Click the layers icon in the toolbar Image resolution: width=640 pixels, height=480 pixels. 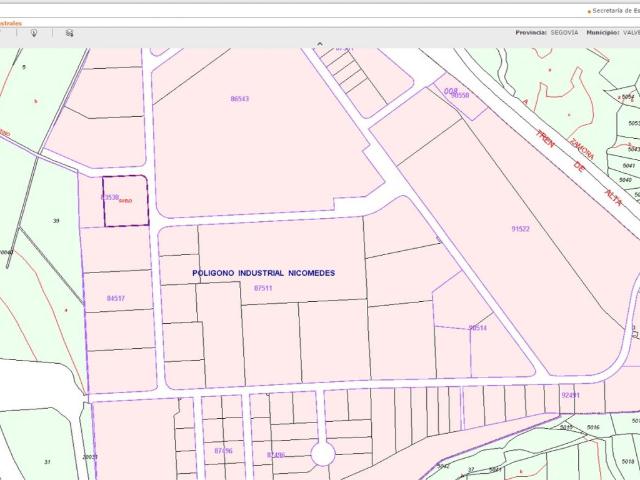(69, 32)
